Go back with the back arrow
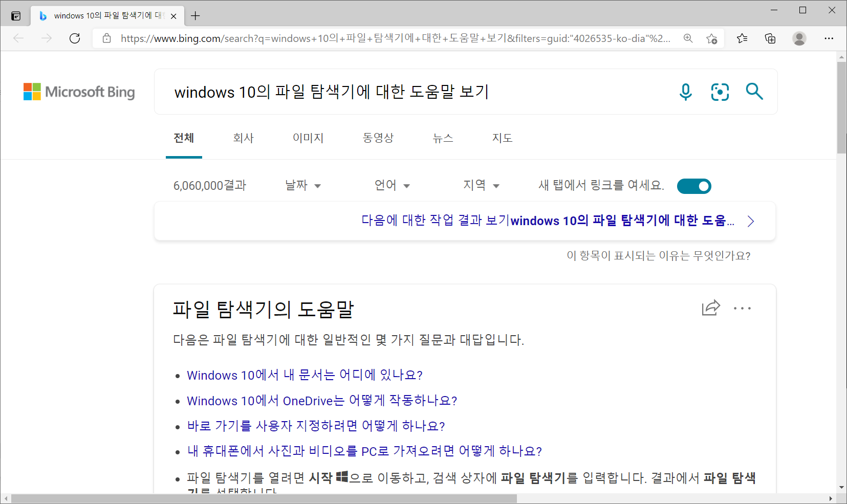Viewport: 847px width, 504px height. 18,38
